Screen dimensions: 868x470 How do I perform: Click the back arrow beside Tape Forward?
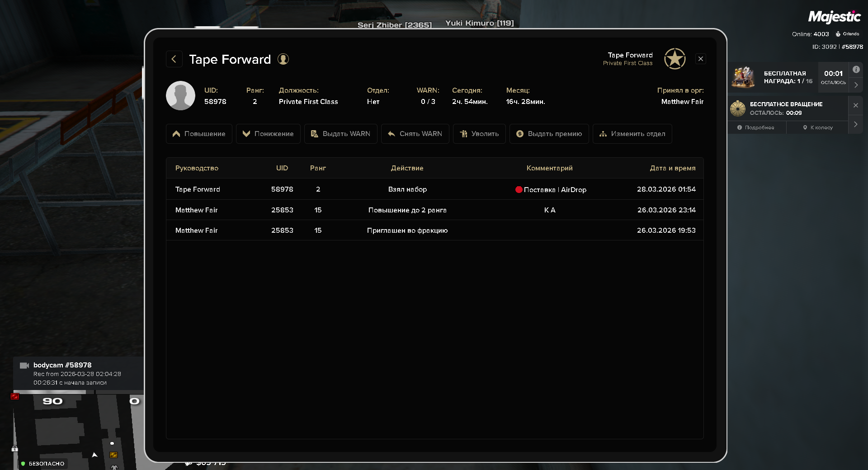click(174, 59)
